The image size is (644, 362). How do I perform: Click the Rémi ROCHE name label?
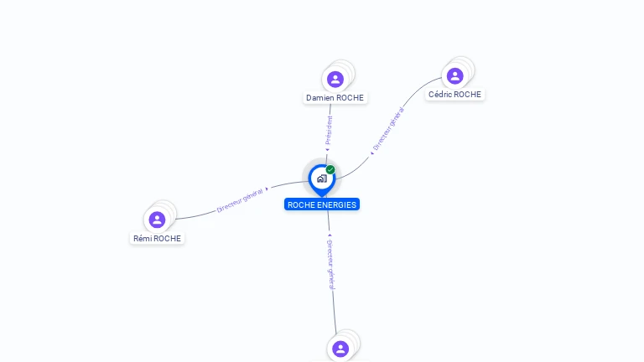(157, 239)
